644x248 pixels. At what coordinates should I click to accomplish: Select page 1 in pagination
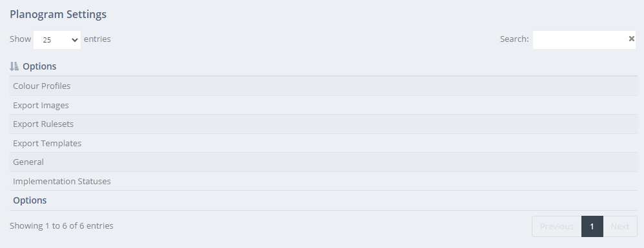592,226
